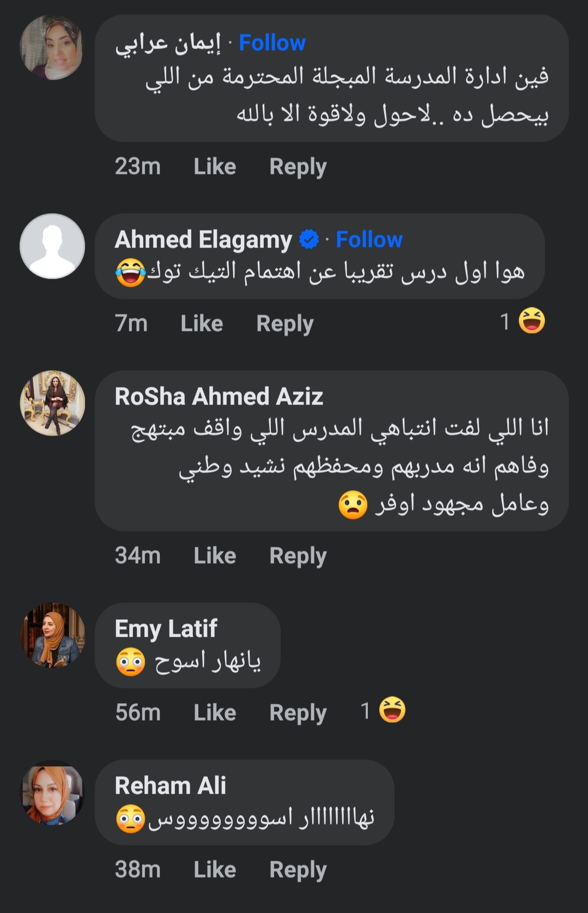Image resolution: width=588 pixels, height=913 pixels.
Task: Reply to Ahmed Elagamy's comment
Action: 284,324
